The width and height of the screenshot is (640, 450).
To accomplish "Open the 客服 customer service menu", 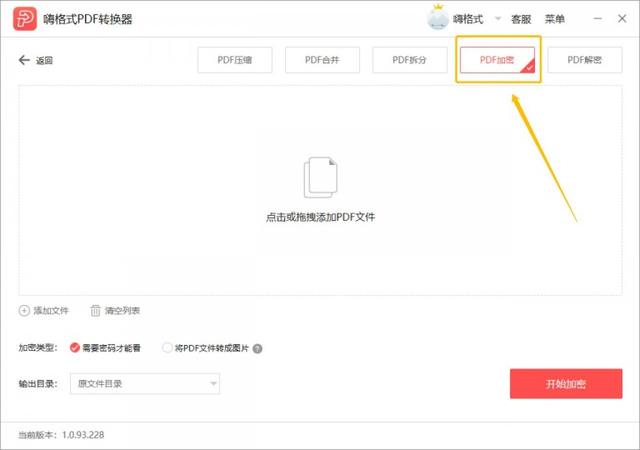I will (x=521, y=19).
